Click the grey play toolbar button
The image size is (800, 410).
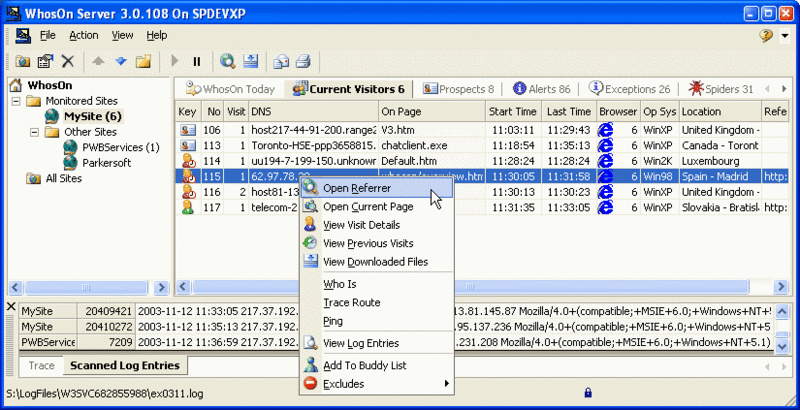(x=175, y=62)
